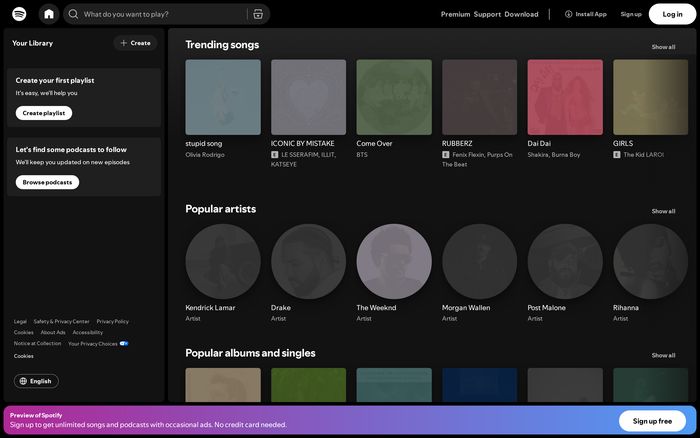Click 'Shakira, Burna Boy' artist text
Image resolution: width=700 pixels, height=438 pixels.
coord(554,154)
